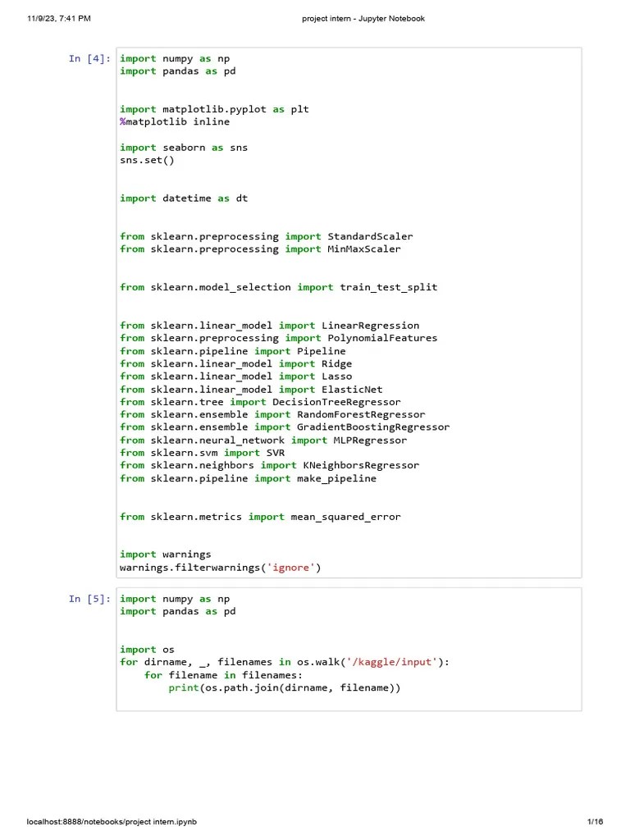Click the GradientBoostingRegressor import line
The height and width of the screenshot is (840, 630).
point(285,427)
